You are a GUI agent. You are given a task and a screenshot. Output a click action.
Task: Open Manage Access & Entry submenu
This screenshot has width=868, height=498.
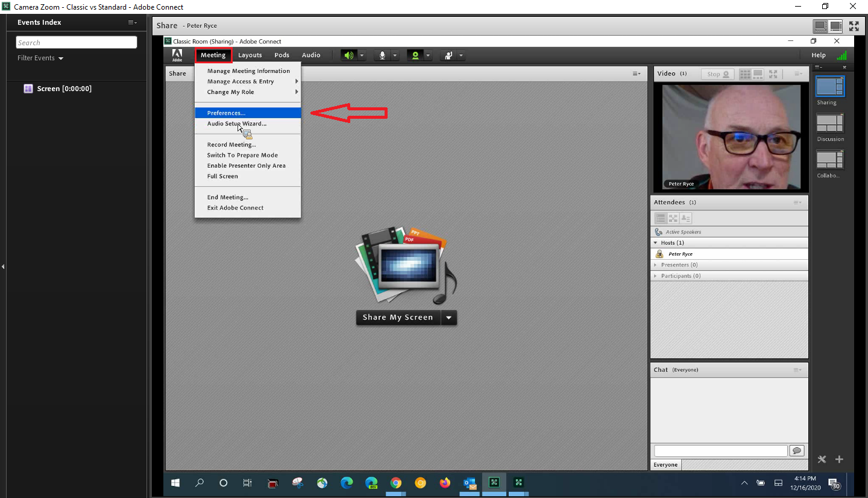click(x=248, y=81)
